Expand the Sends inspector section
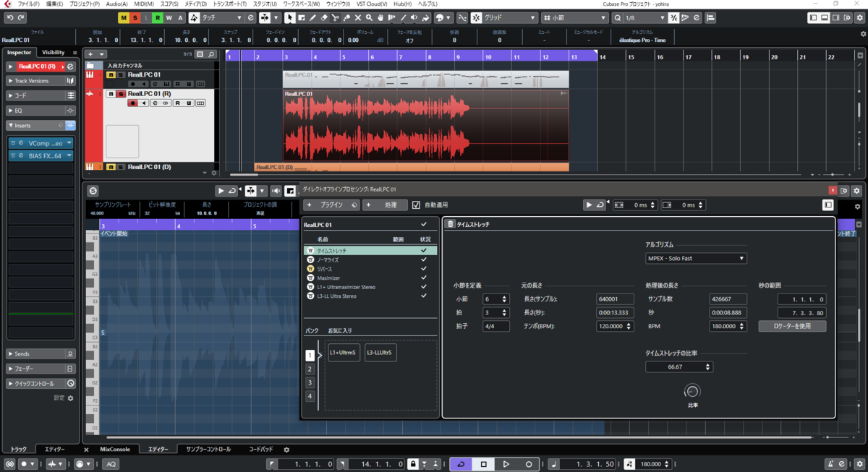The height and width of the screenshot is (472, 868). [x=41, y=354]
